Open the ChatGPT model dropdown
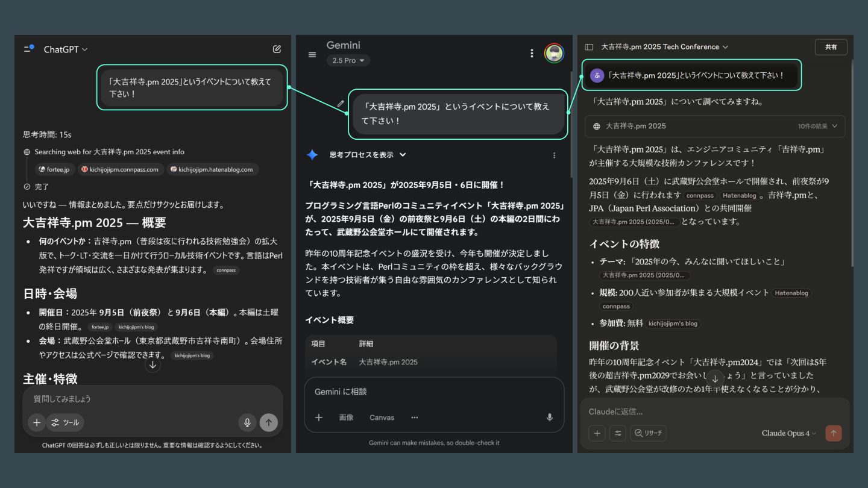This screenshot has height=488, width=868. pos(66,49)
